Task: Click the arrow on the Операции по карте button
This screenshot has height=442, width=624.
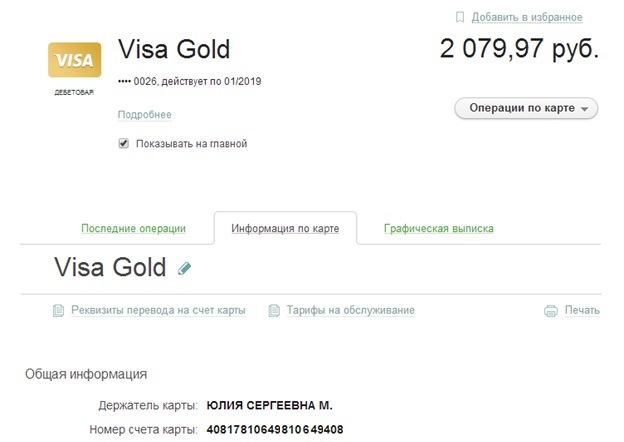Action: pos(585,108)
